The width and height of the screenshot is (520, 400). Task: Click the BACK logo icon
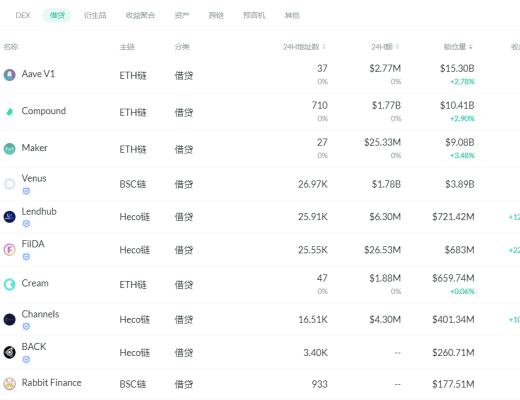click(9, 352)
